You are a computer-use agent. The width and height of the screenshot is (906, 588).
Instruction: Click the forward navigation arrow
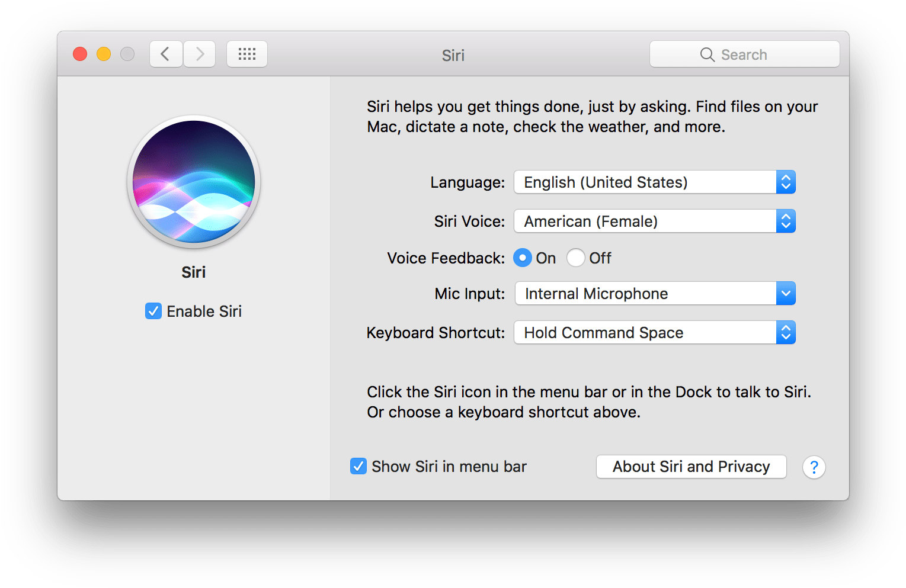click(199, 53)
